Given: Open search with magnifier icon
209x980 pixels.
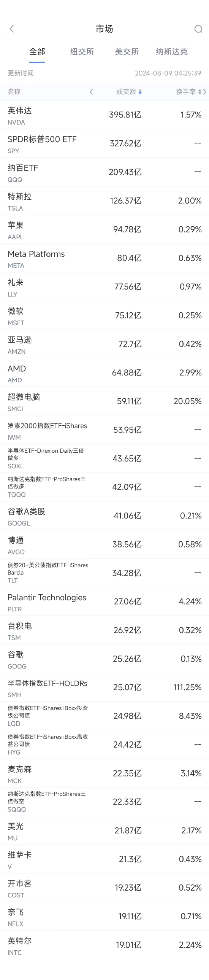Looking at the screenshot, I should pos(198,29).
